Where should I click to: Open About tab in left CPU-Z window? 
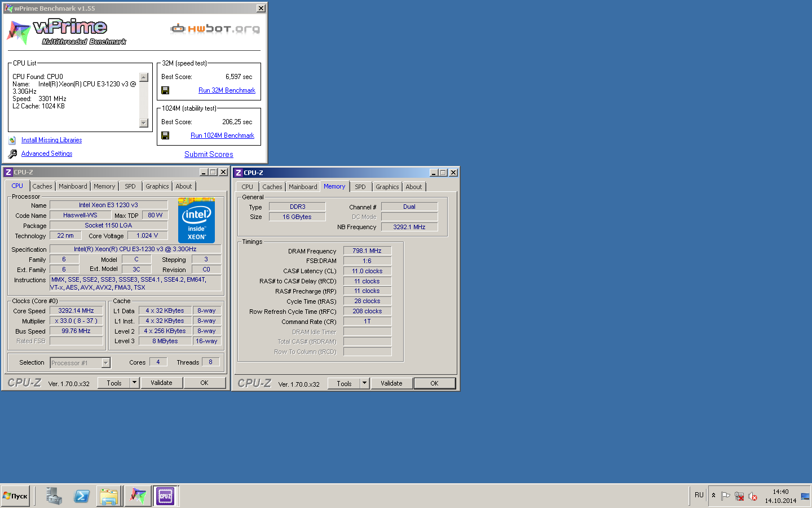tap(184, 186)
